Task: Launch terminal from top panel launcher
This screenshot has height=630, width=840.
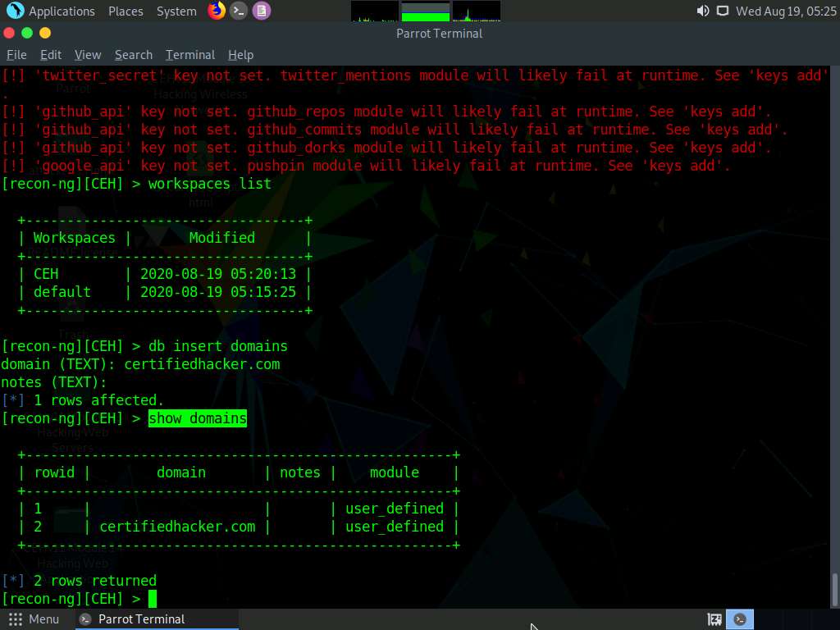Action: click(239, 11)
